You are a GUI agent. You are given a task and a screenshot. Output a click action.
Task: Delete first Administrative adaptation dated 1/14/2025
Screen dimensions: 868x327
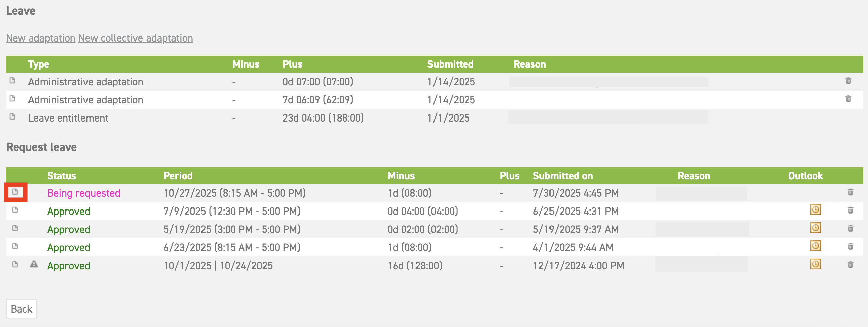click(848, 81)
